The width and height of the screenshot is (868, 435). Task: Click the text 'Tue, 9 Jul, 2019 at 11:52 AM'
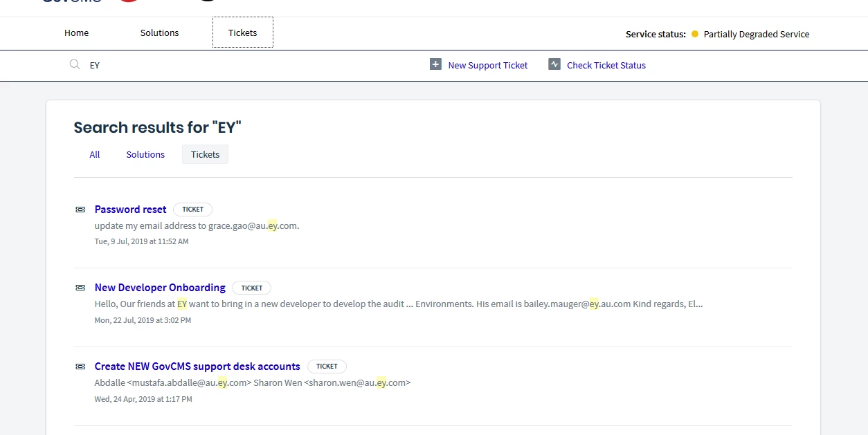141,241
